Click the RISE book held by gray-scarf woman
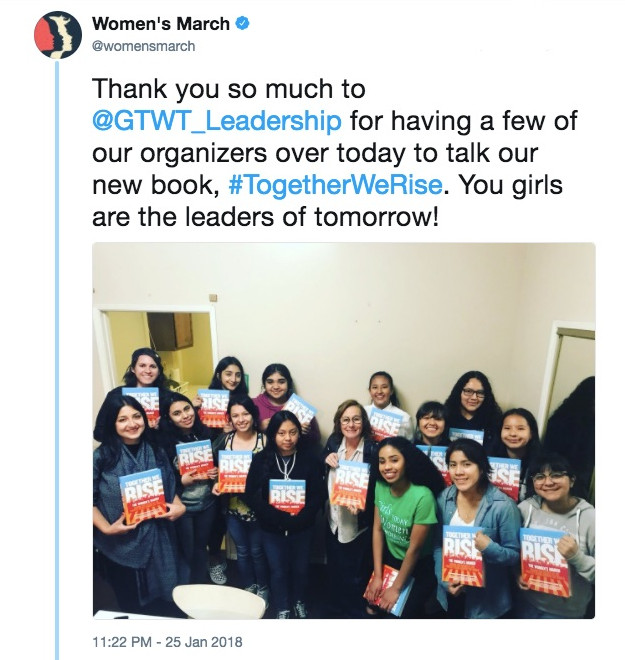Image resolution: width=625 pixels, height=660 pixels. [x=143, y=497]
